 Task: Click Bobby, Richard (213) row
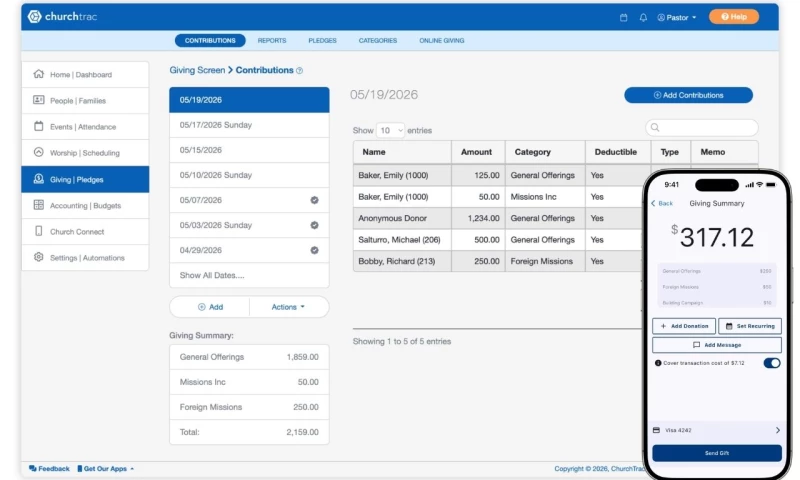point(497,261)
